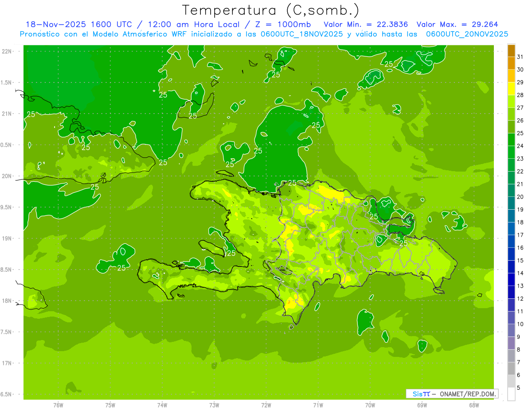Click the 'Valor Min. = 22.3836' readout

tap(366, 24)
